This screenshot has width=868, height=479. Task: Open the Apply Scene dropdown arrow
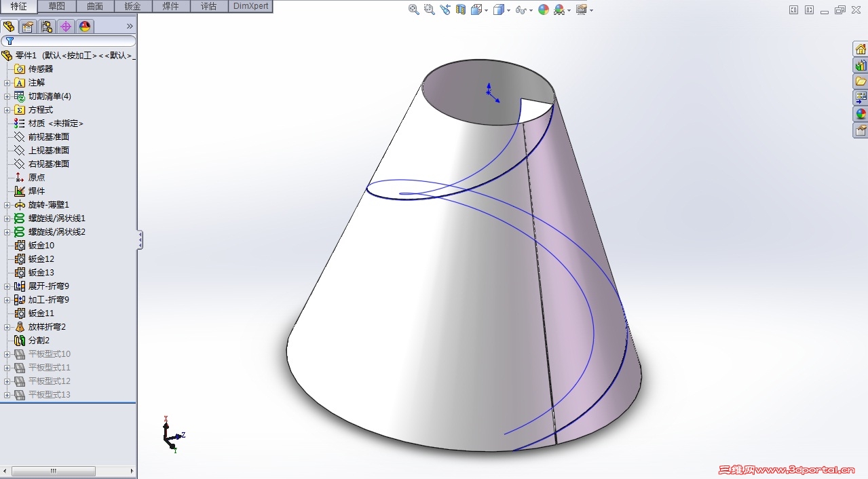tap(569, 10)
